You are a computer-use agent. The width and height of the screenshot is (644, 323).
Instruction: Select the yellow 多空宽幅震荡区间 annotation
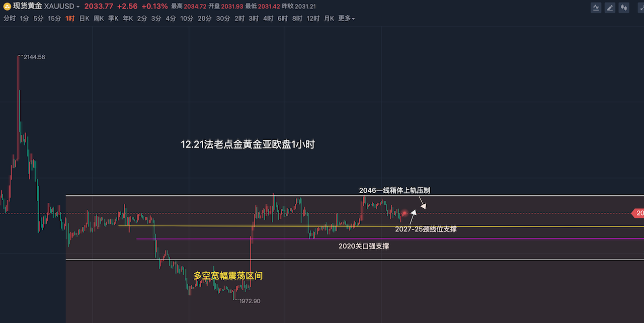pyautogui.click(x=228, y=276)
